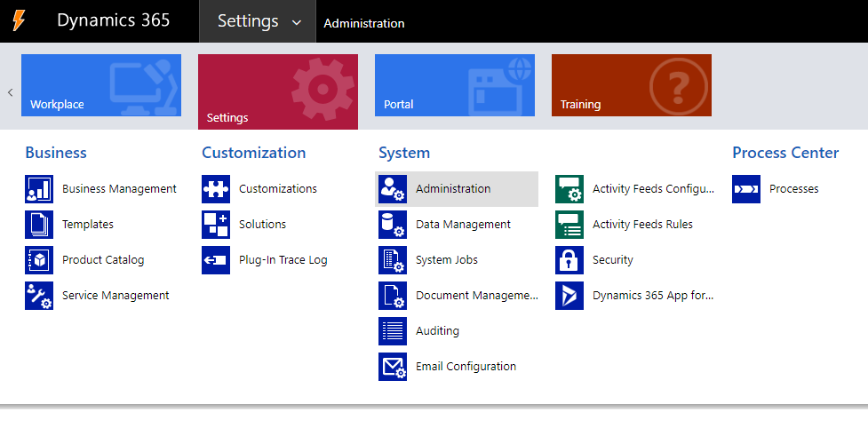868x428 pixels.
Task: Go to Solutions link
Action: pos(262,224)
